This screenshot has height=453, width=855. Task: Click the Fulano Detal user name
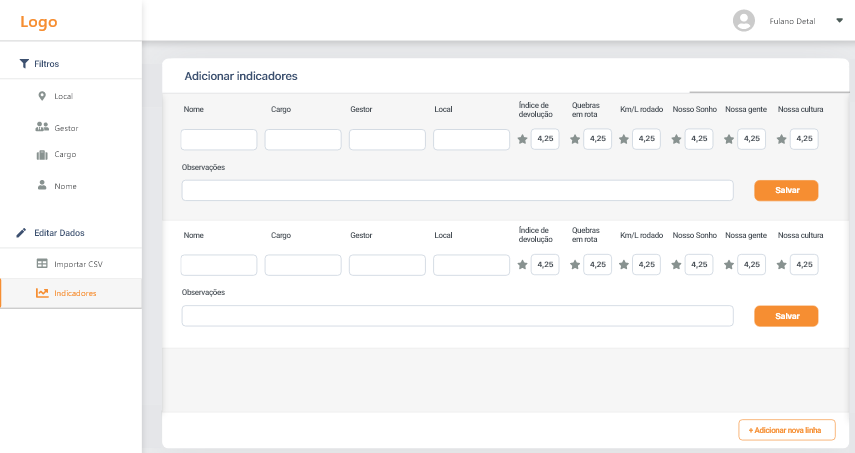pyautogui.click(x=792, y=21)
